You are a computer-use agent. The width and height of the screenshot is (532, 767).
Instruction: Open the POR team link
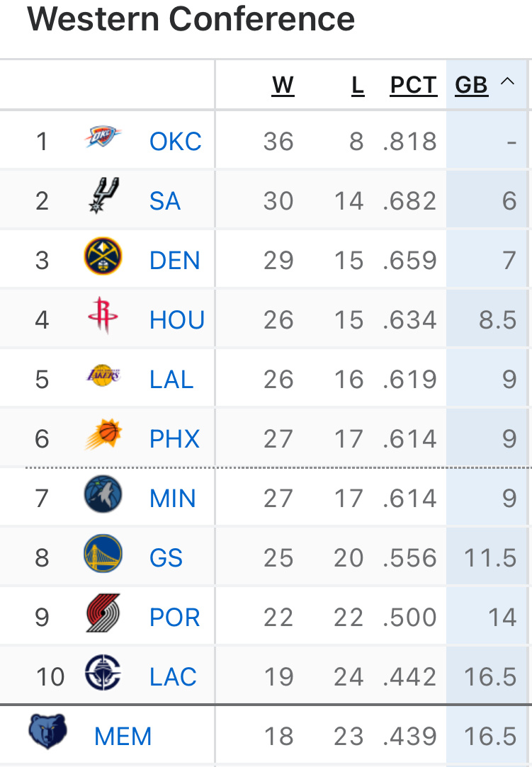click(175, 618)
